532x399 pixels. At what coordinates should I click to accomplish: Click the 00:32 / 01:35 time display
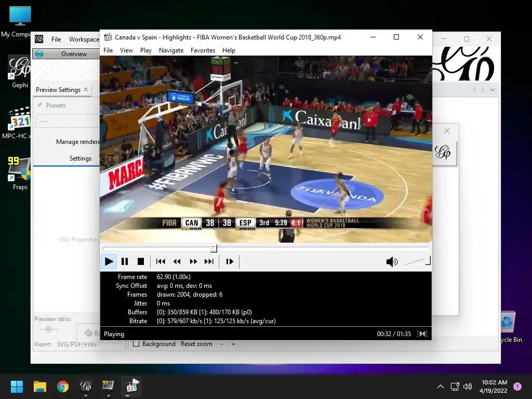pos(394,334)
